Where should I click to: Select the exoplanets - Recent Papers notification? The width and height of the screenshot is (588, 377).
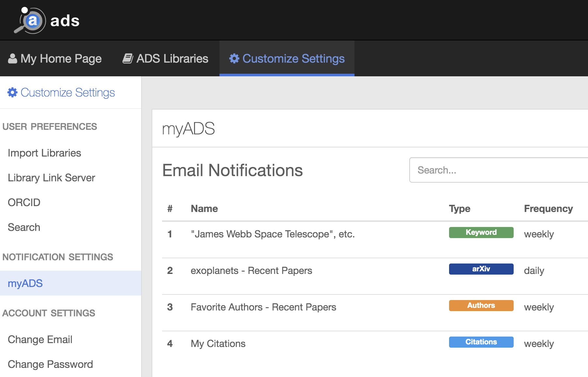(x=251, y=271)
